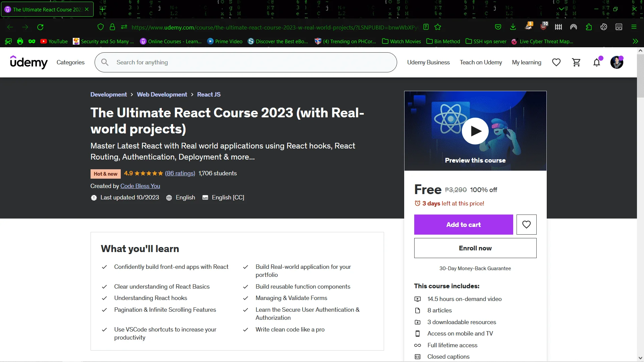
Task: Open My learning in header
Action: click(527, 62)
